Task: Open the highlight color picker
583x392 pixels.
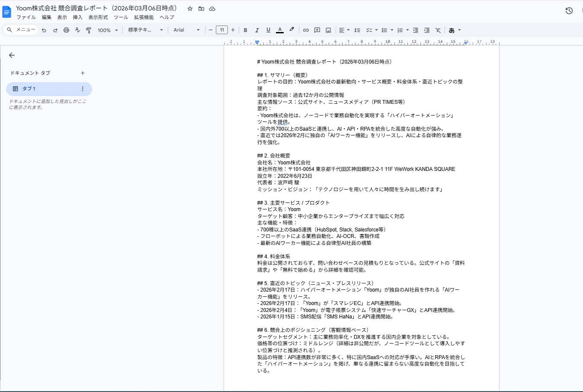Action: coord(291,30)
